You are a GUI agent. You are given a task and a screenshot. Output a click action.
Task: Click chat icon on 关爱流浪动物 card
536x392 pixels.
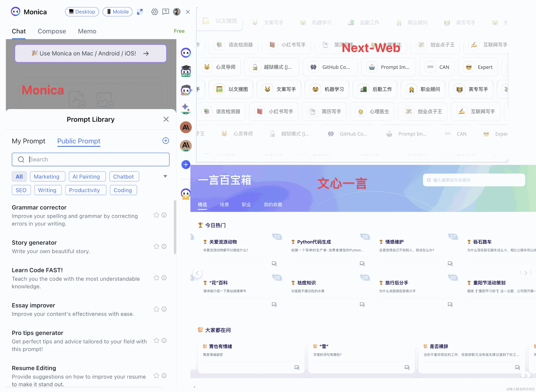tap(274, 264)
